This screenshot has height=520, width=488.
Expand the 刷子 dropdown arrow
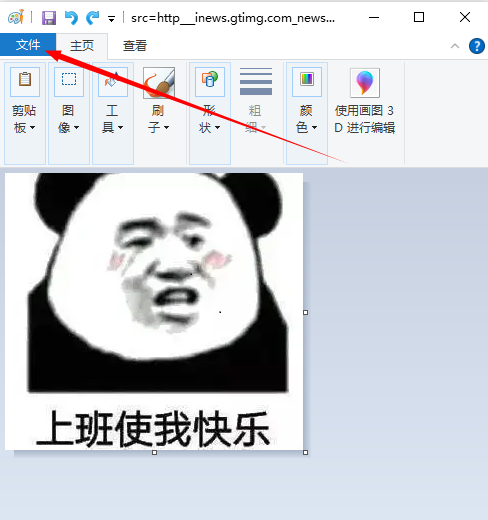[x=166, y=128]
